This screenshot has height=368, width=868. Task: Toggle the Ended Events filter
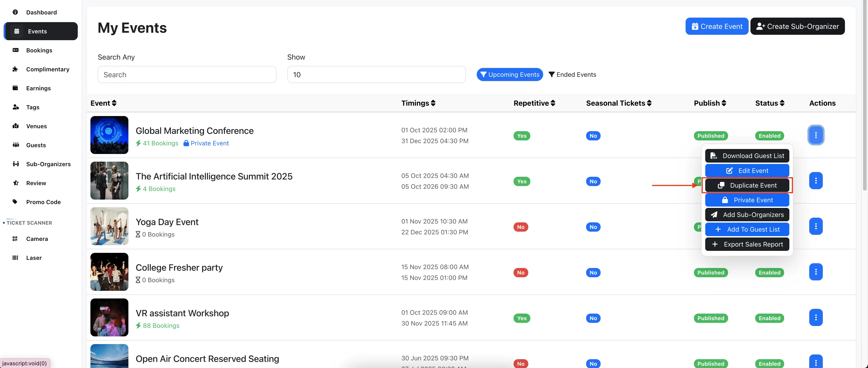point(572,75)
